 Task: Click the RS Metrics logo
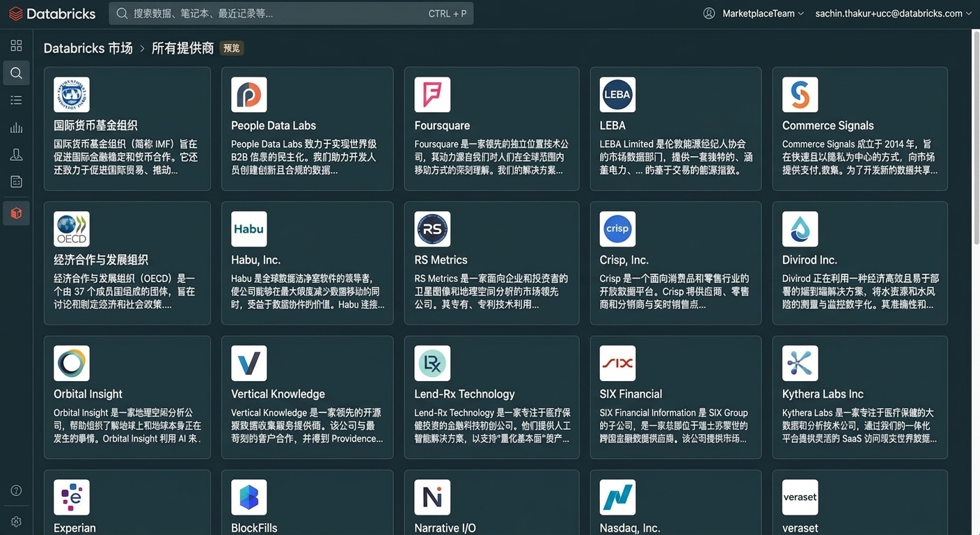coord(432,229)
